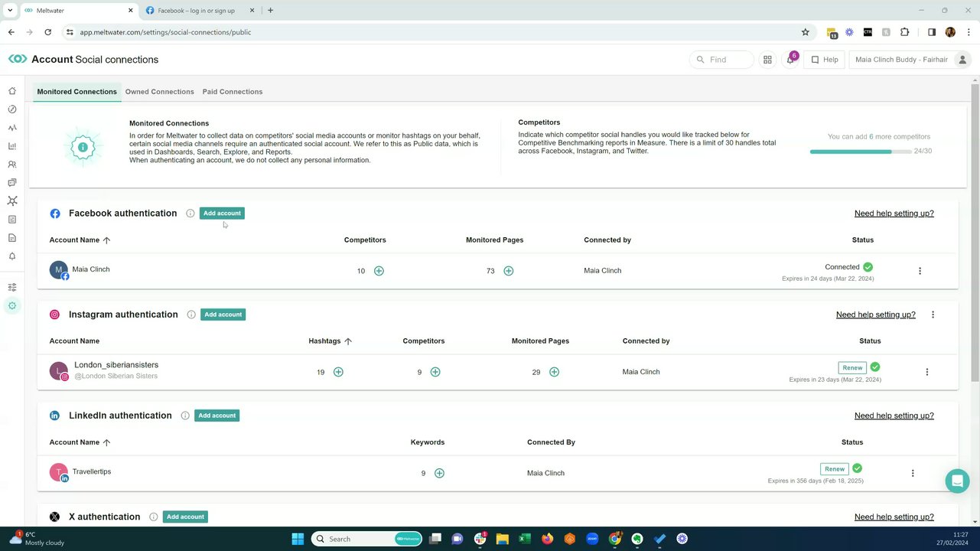Open the Chrome tab search dropdown
Viewport: 980px width, 551px height.
point(10,10)
